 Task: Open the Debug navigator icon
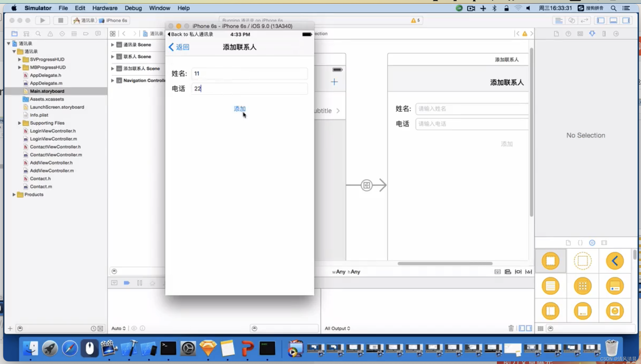tap(74, 34)
